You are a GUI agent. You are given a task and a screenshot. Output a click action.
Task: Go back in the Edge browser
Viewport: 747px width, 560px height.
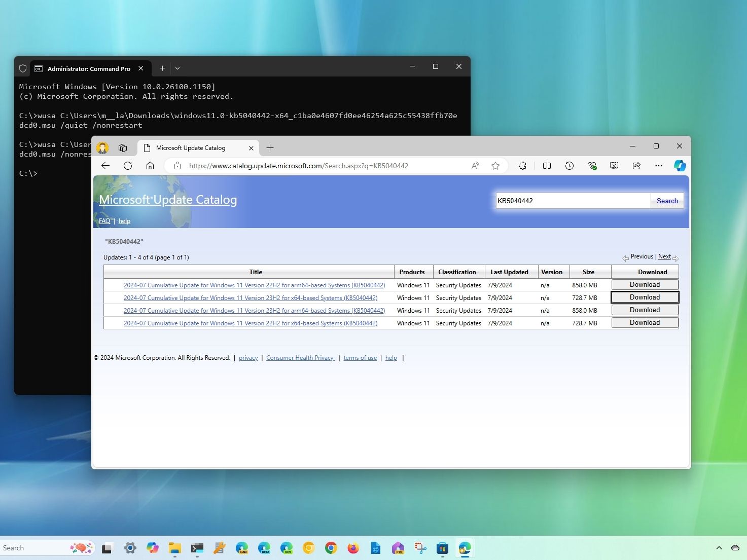[105, 166]
